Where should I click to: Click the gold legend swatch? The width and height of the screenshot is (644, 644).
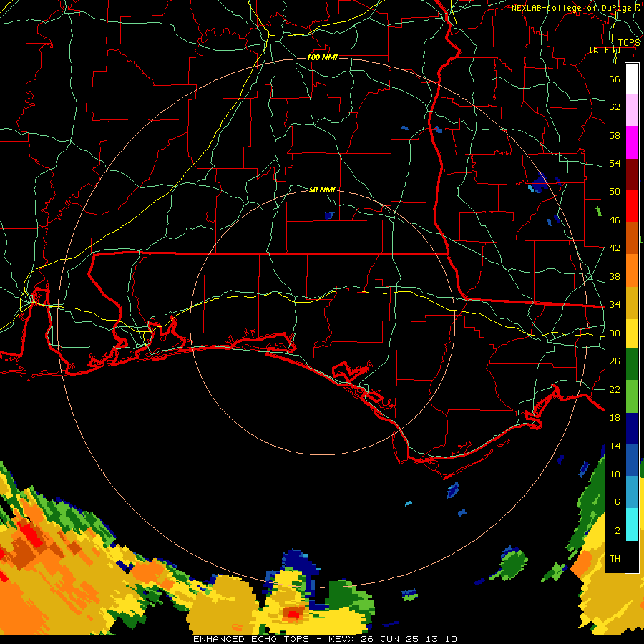[x=632, y=303]
